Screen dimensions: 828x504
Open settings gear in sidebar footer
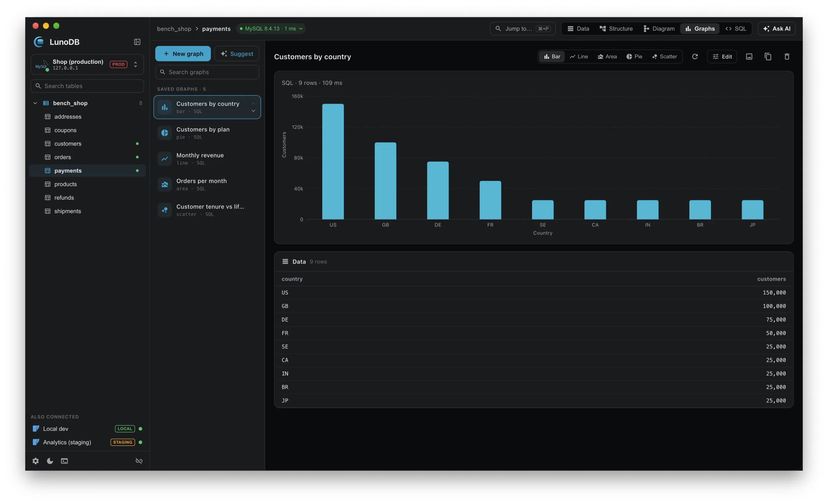[36, 461]
